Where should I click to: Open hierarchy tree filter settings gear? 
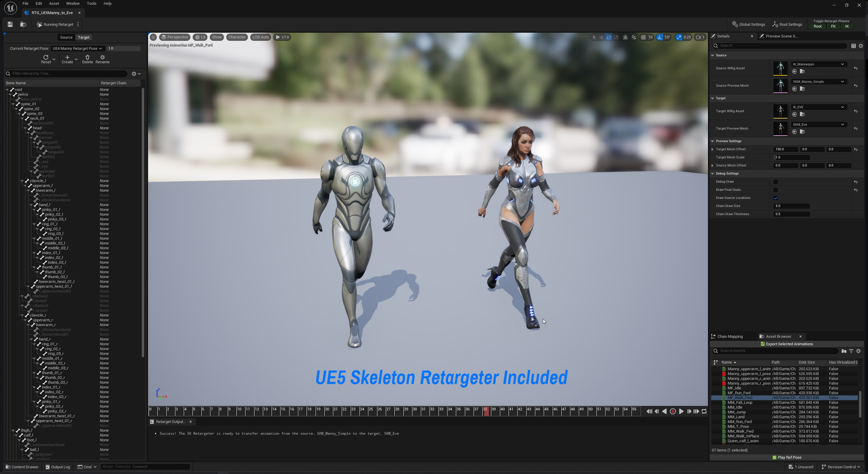click(136, 73)
